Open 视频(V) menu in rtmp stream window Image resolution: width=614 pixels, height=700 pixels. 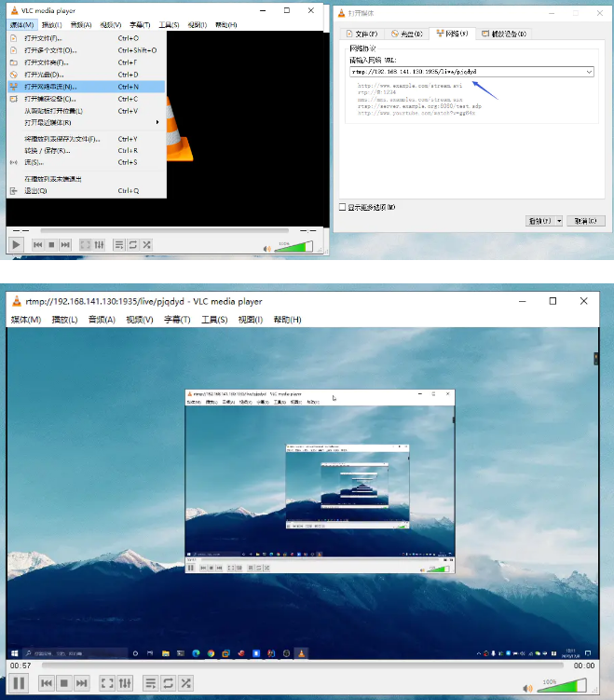pyautogui.click(x=140, y=320)
